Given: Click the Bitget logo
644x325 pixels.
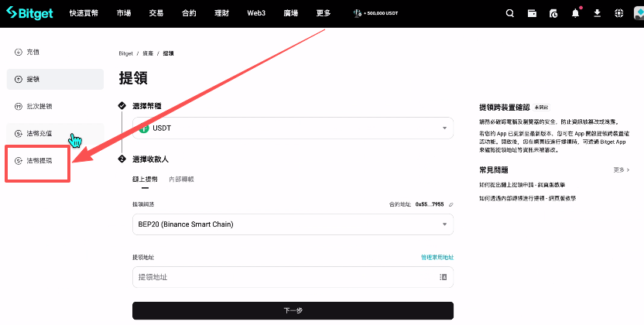Looking at the screenshot, I should coord(30,13).
